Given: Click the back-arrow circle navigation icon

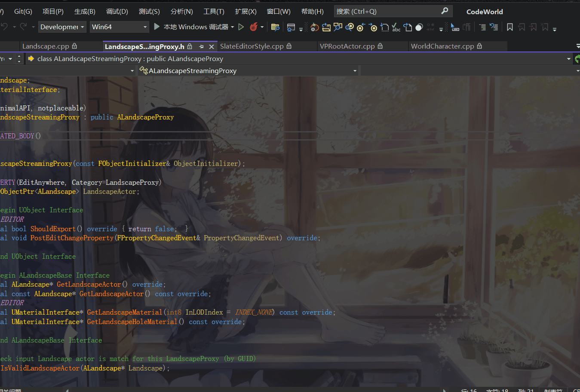Looking at the screenshot, I should click(x=361, y=27).
